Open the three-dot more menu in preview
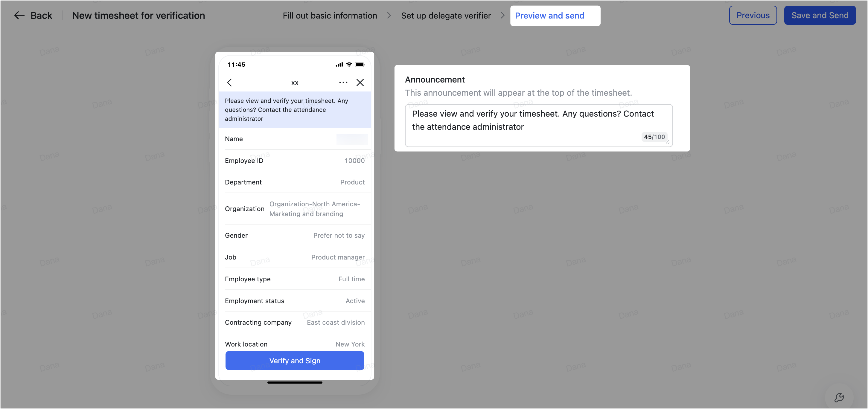 pos(343,83)
